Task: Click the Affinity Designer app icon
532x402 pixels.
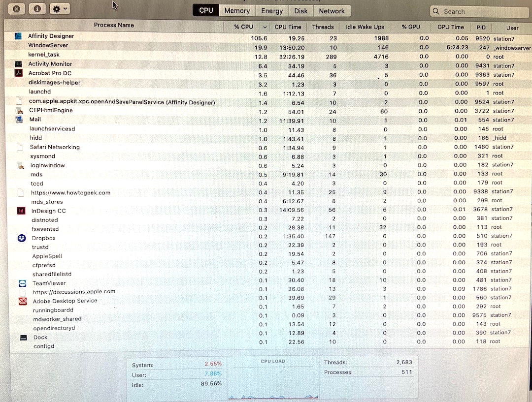Action: click(18, 36)
